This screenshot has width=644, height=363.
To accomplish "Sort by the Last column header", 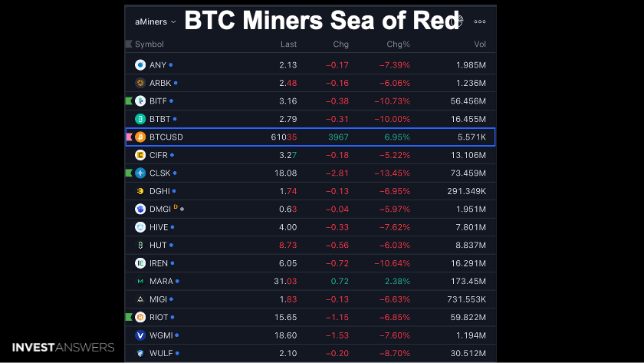I will pos(288,44).
